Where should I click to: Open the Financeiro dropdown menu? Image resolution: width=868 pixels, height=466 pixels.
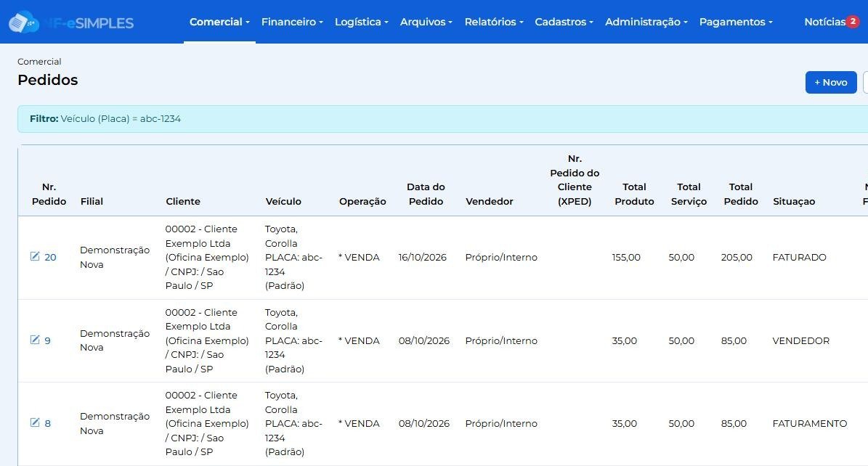pos(292,22)
